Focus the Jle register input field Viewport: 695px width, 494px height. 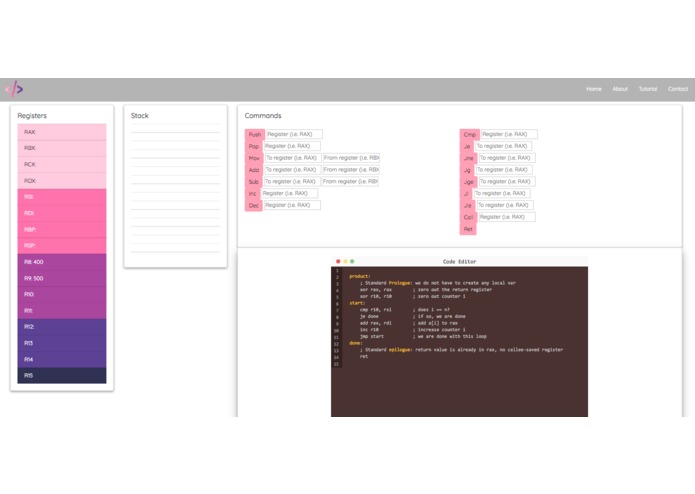505,205
